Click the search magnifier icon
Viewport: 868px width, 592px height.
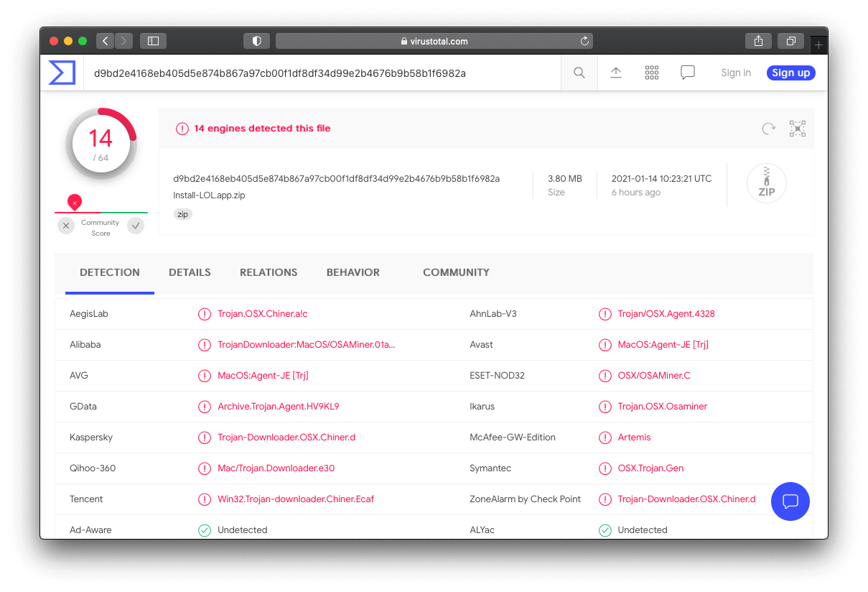click(x=579, y=73)
